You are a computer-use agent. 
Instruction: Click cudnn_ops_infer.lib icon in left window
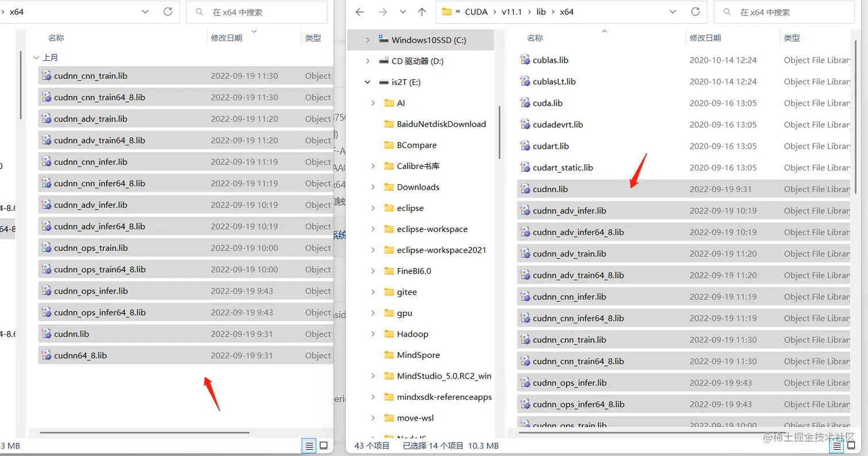(46, 291)
